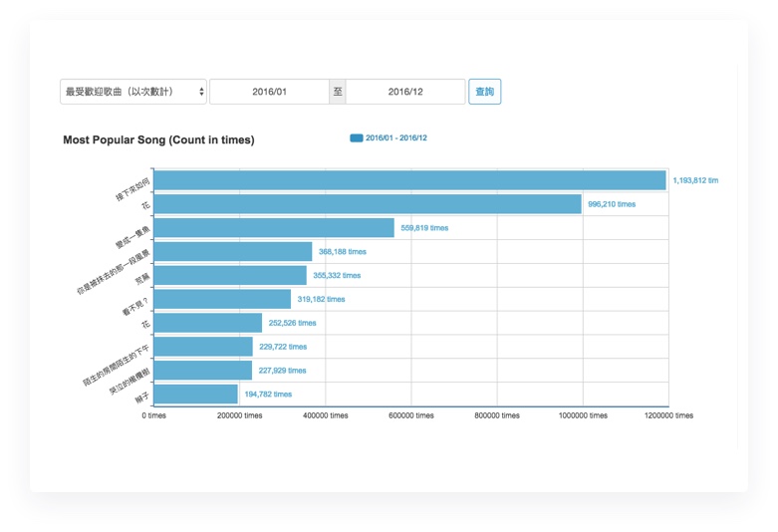778x532 pixels.
Task: Select the 種子 bar with 194,782 times
Action: 196,395
